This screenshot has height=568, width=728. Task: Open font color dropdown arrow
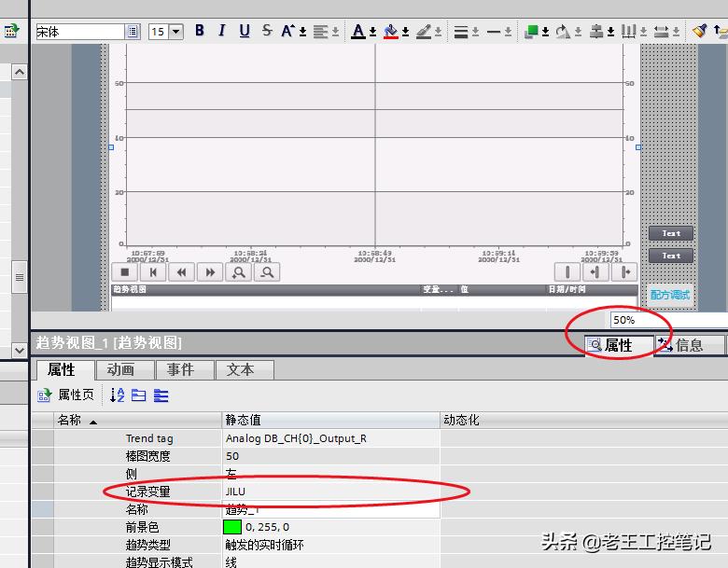pos(372,32)
